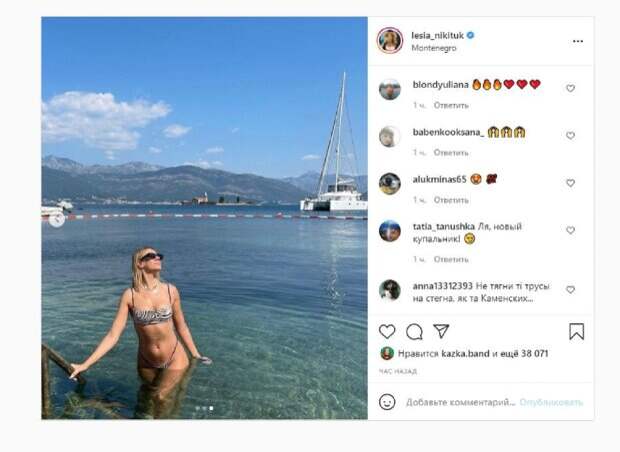
Task: Save post with the bookmark icon
Action: click(x=577, y=331)
